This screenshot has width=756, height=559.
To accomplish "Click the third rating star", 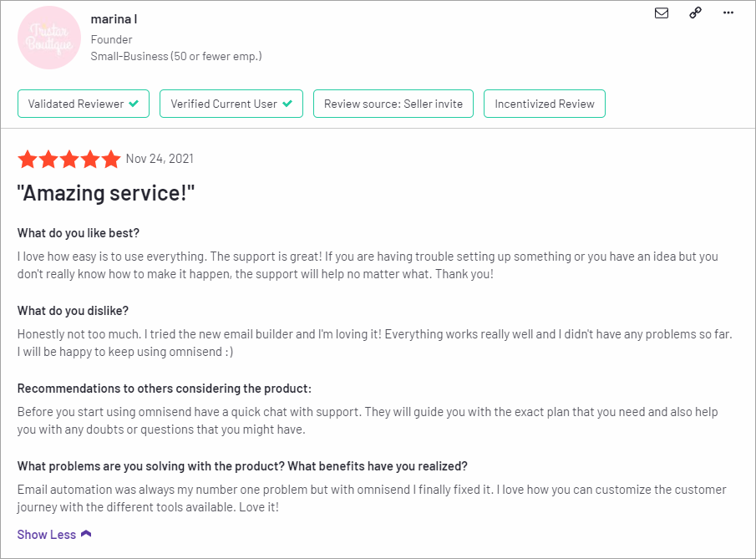I will pos(69,159).
